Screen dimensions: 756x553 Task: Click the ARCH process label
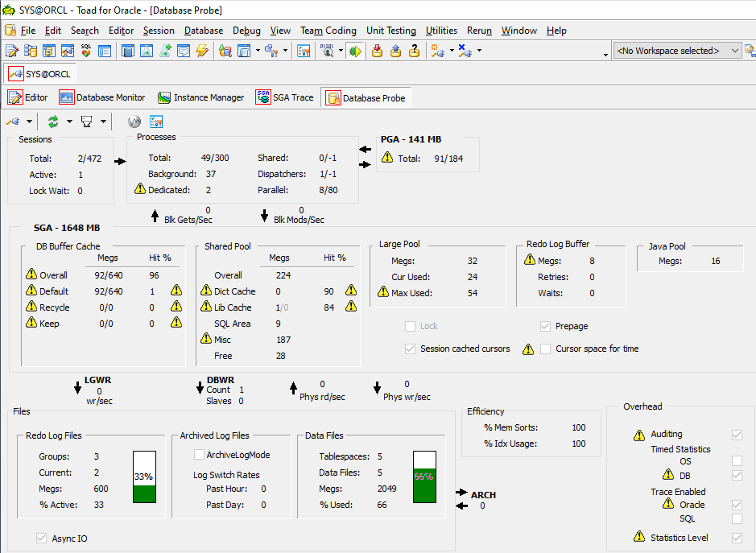[x=483, y=495]
